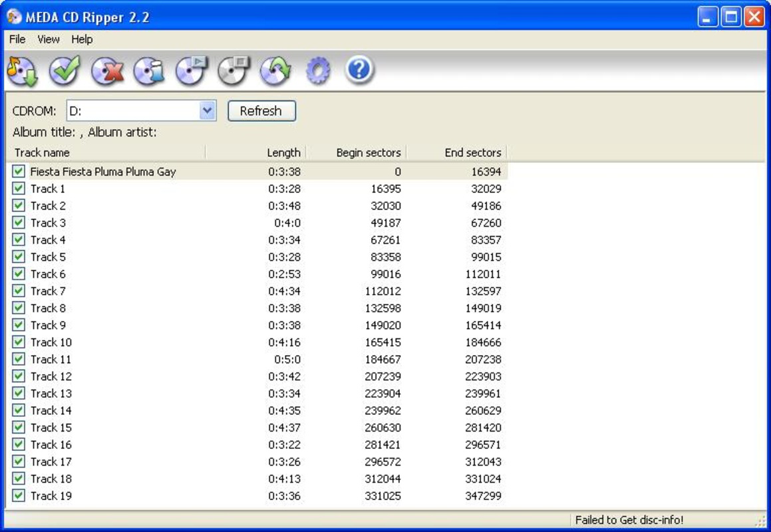771x532 pixels.
Task: Click the begin sector value 112012
Action: click(x=383, y=291)
